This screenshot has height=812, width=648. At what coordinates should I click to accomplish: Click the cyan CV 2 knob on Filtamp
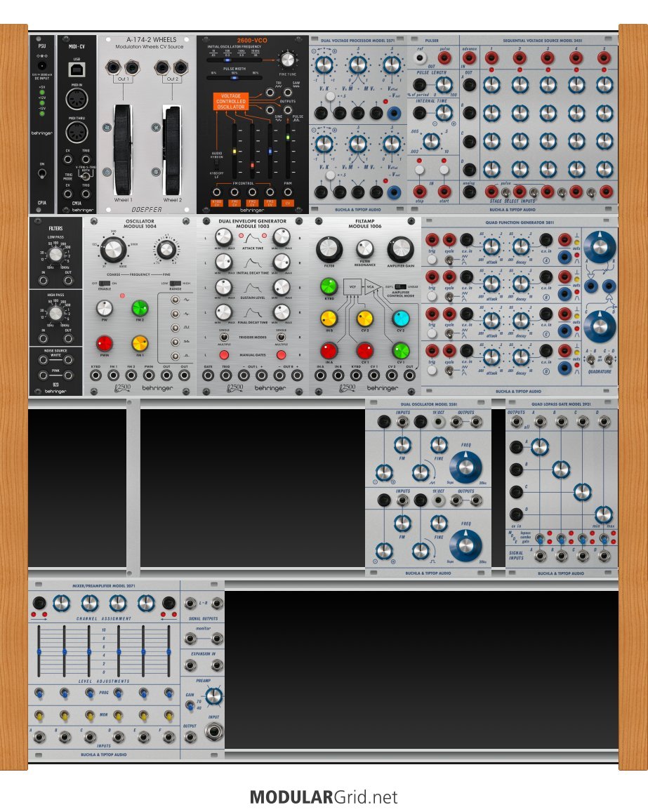click(x=400, y=318)
